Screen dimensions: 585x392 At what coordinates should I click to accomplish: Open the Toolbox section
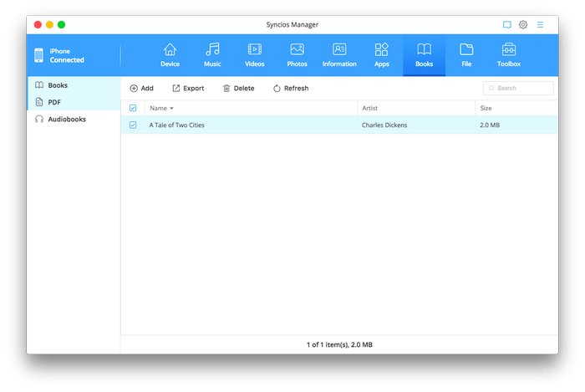(509, 55)
